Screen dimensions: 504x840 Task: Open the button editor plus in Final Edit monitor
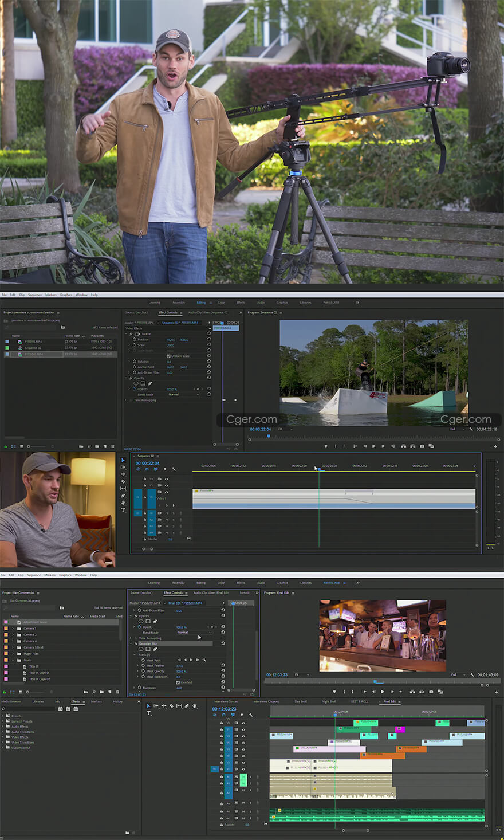click(x=496, y=692)
